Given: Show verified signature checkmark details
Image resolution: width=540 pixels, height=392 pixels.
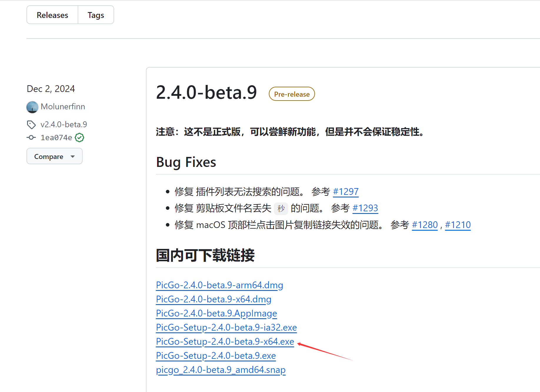Looking at the screenshot, I should tap(79, 138).
